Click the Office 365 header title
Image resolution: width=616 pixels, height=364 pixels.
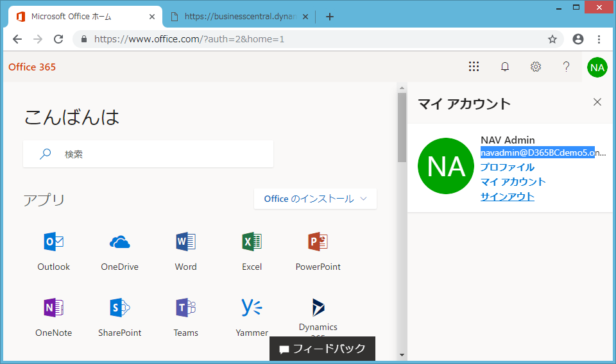coord(32,67)
